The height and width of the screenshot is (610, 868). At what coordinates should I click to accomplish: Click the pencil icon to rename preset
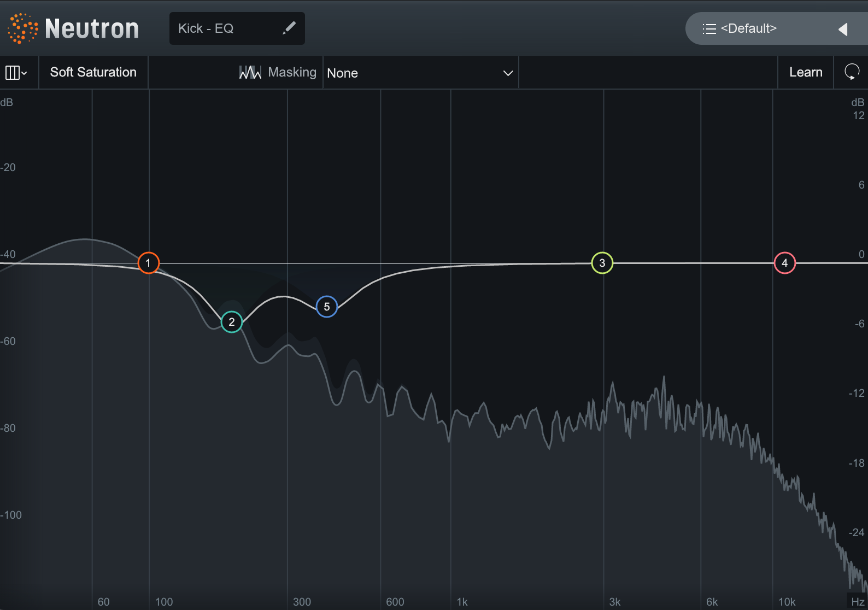(x=289, y=28)
